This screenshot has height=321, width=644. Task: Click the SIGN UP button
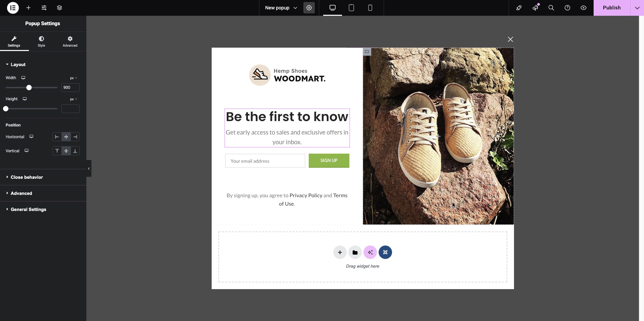point(329,161)
